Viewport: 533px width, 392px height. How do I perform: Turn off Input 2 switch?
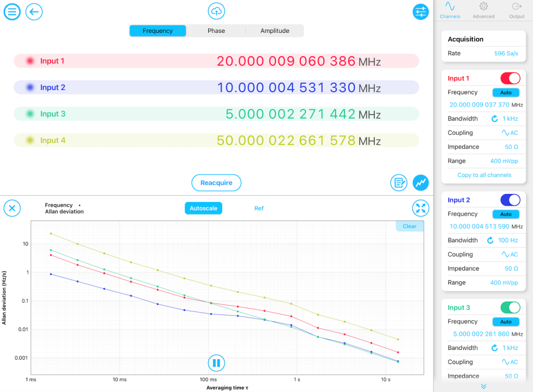(510, 200)
